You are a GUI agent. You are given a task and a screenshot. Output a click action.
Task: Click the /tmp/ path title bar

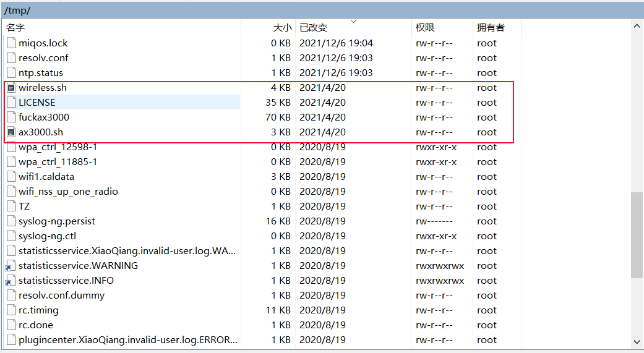pos(322,11)
